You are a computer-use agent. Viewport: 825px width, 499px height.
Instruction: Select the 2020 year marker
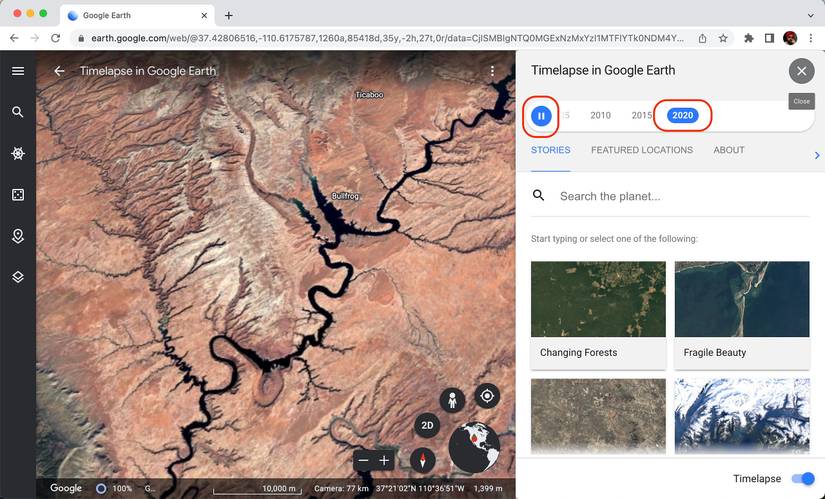[x=682, y=115]
